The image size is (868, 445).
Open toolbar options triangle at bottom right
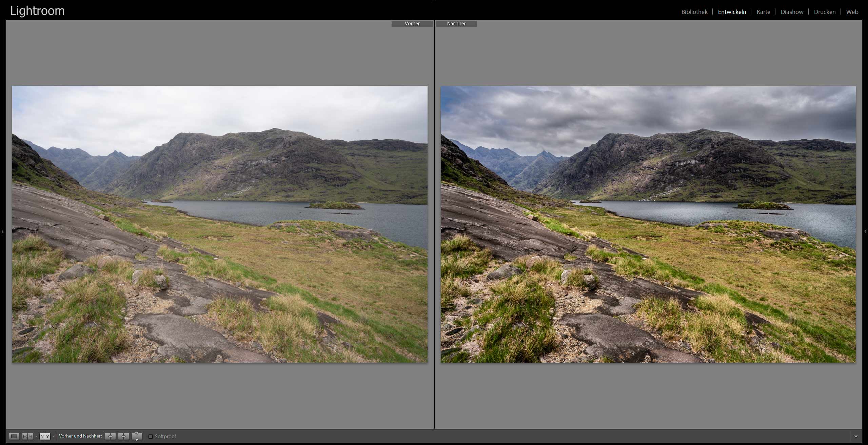856,437
